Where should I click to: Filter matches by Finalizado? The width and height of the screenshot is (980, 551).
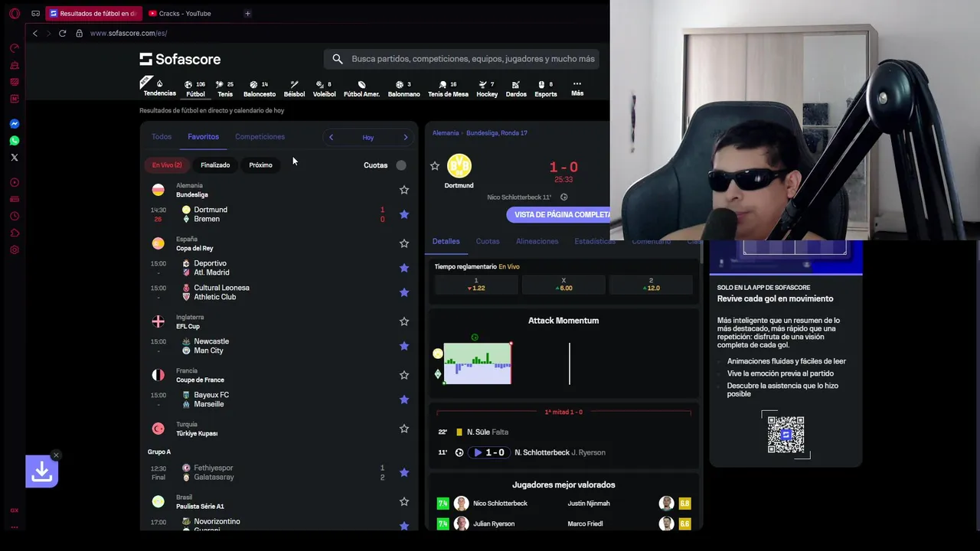pos(215,165)
